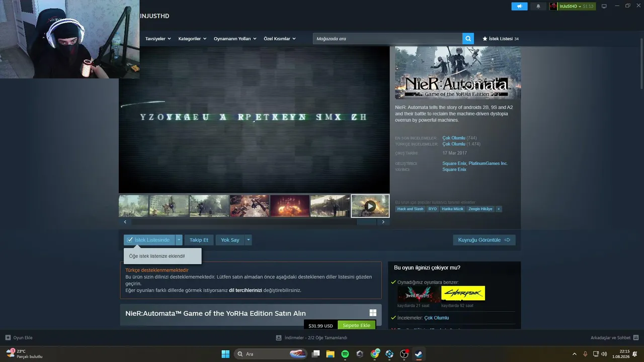Click the RYO tag

click(432, 209)
